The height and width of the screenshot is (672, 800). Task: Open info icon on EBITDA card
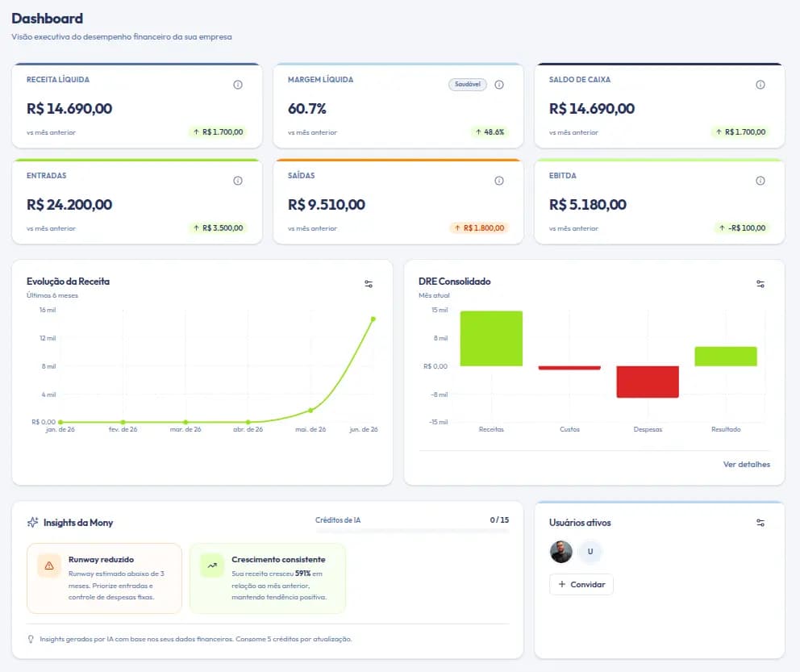click(760, 181)
